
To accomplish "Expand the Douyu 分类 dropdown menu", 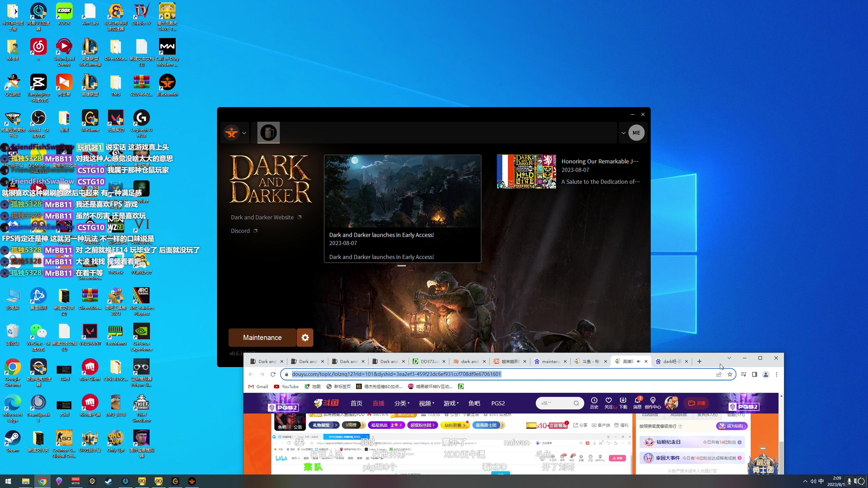I will (402, 403).
